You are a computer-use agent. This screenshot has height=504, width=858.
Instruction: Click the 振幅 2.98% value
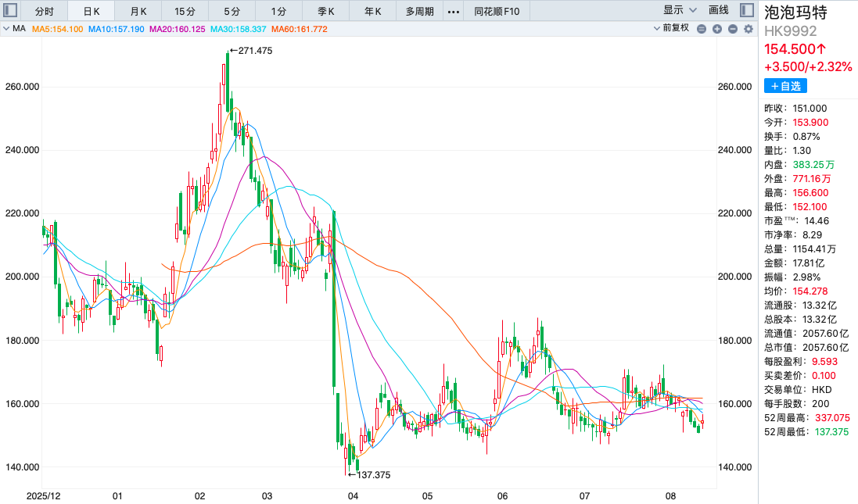point(806,277)
